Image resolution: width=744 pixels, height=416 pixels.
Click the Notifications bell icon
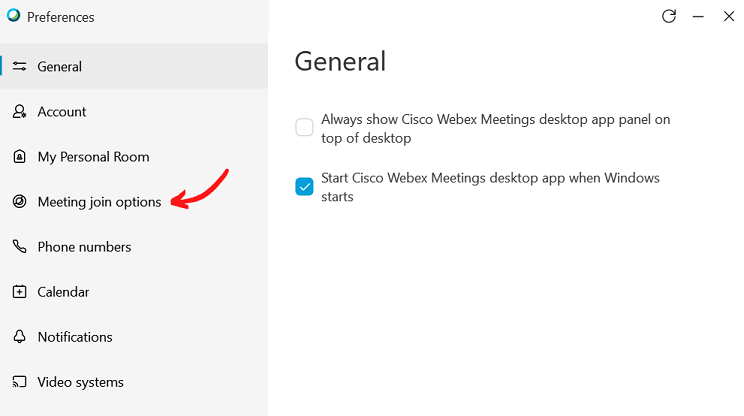19,337
